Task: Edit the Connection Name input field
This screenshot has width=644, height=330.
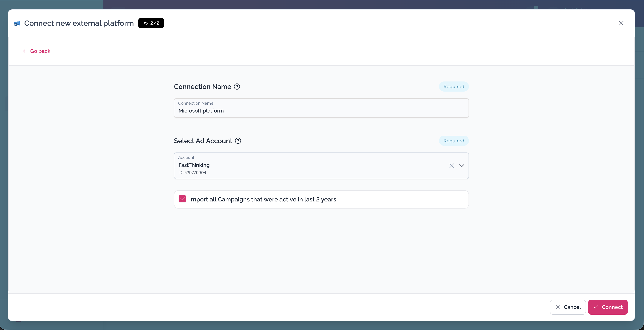Action: pyautogui.click(x=321, y=108)
